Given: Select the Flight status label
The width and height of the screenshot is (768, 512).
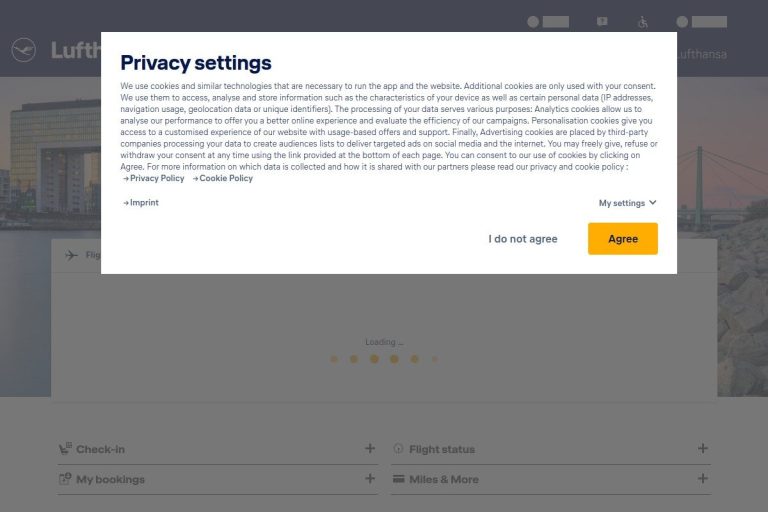Looking at the screenshot, I should coord(441,449).
